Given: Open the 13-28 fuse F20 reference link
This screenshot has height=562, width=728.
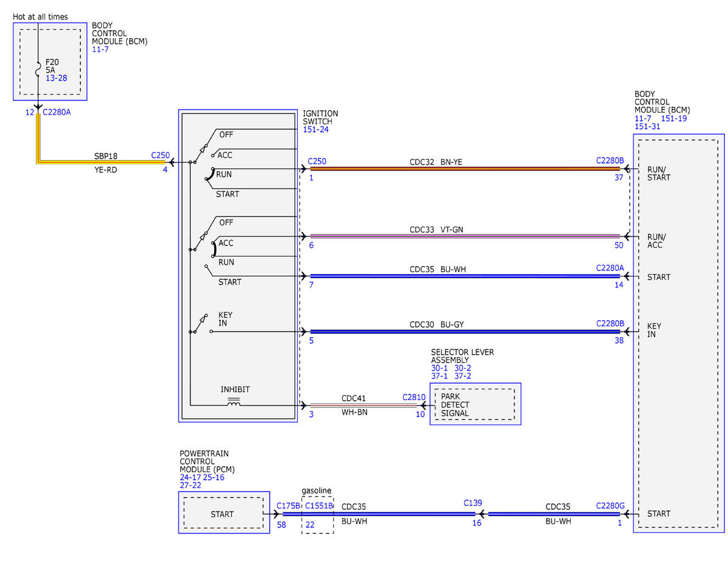Looking at the screenshot, I should [56, 78].
